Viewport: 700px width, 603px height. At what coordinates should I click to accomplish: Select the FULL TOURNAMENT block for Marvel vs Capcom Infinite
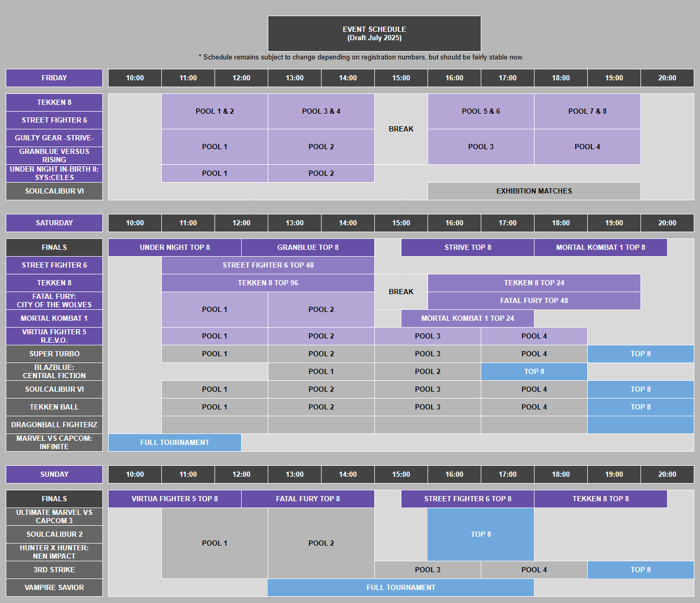pyautogui.click(x=174, y=442)
